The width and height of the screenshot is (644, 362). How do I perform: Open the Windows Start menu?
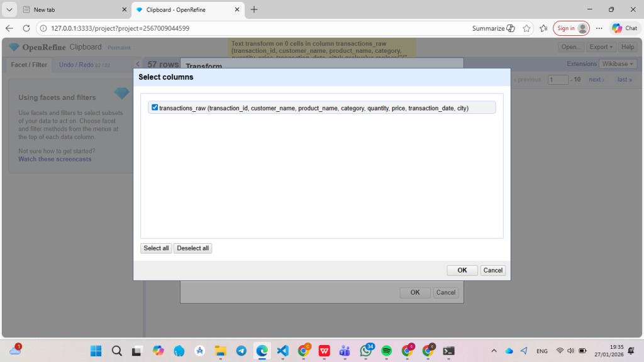[96, 351]
